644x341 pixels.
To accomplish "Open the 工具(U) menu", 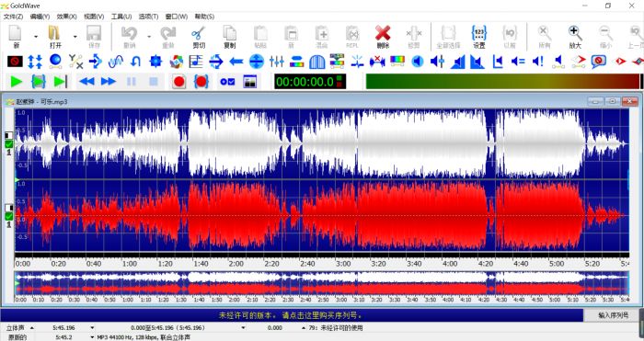I will tap(121, 17).
